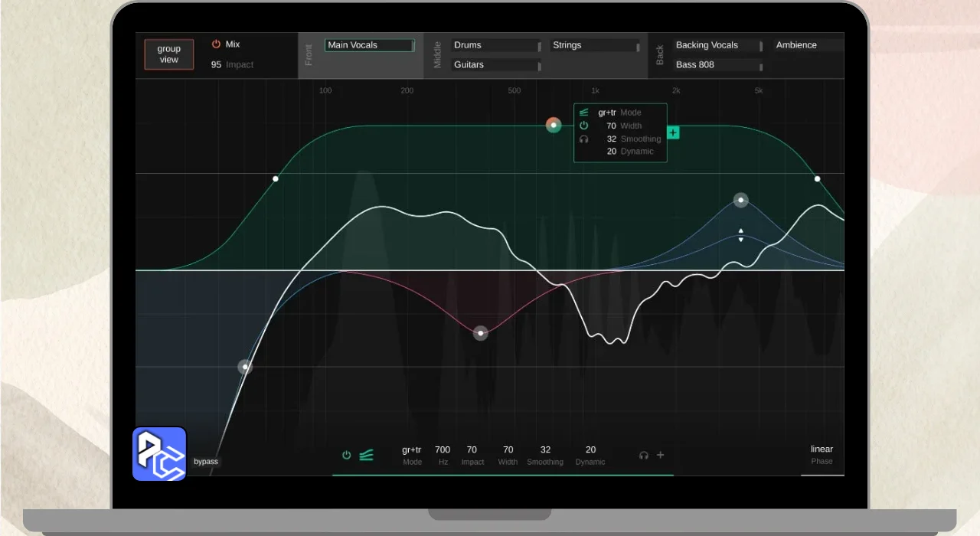Click the up/down arrows below the blue peak node

[740, 235]
